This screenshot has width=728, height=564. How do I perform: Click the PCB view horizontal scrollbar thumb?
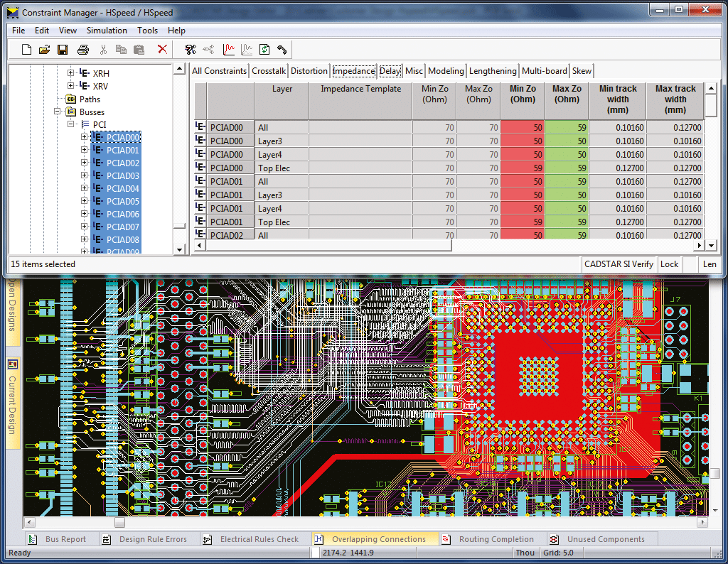pyautogui.click(x=119, y=522)
